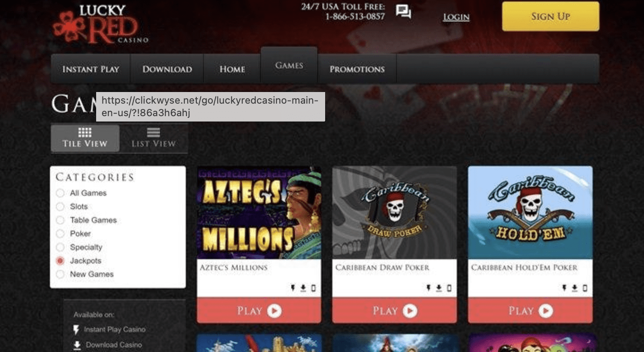
Task: Select the Table Games category radio
Action: pos(60,220)
